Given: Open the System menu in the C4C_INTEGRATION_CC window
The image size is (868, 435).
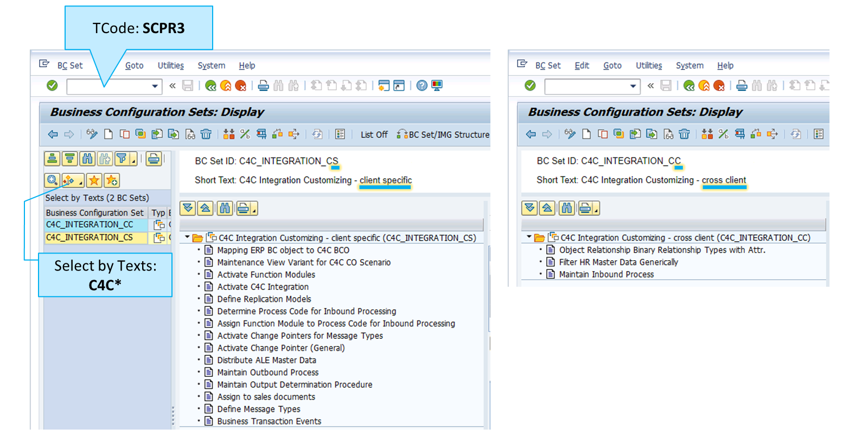Looking at the screenshot, I should [690, 65].
